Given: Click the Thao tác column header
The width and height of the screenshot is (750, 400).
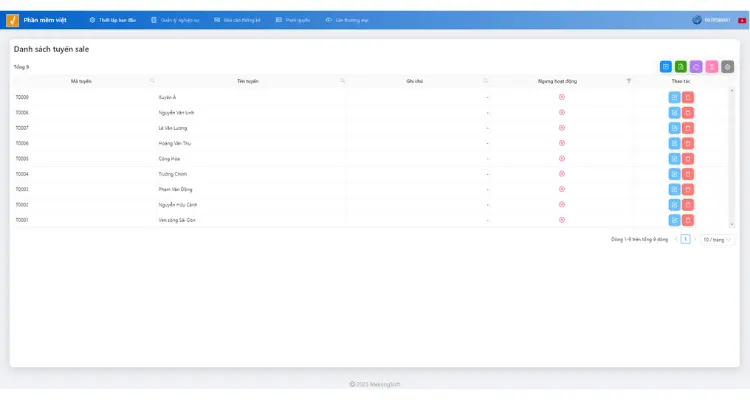Looking at the screenshot, I should point(681,81).
